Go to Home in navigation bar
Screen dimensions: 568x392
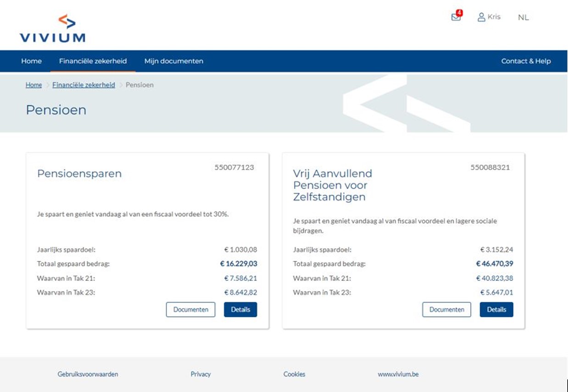[x=31, y=61]
